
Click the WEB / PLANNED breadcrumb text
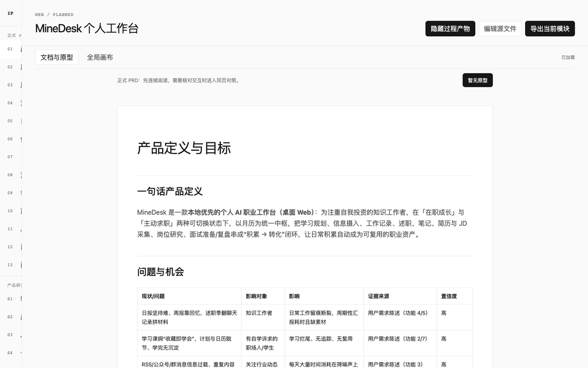[54, 15]
